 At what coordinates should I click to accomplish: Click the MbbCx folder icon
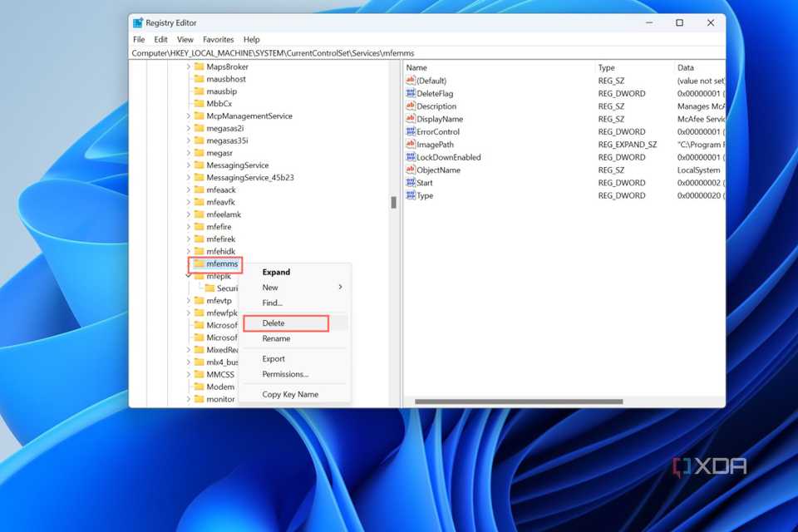(199, 103)
